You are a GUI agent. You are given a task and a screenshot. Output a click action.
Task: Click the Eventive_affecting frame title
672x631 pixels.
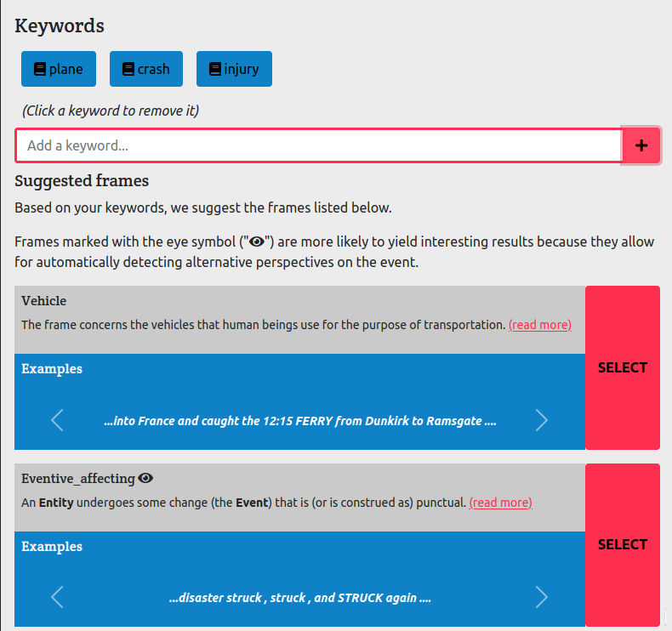pos(78,479)
